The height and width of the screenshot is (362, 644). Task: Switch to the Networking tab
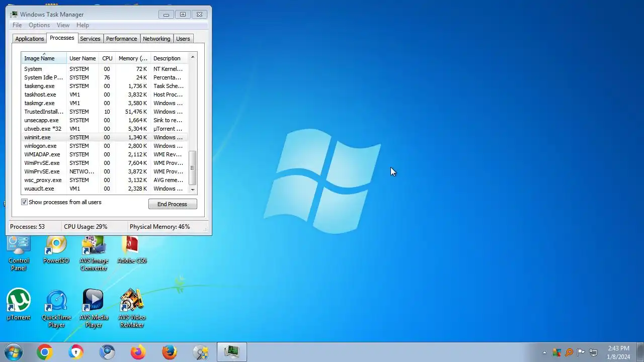click(156, 39)
